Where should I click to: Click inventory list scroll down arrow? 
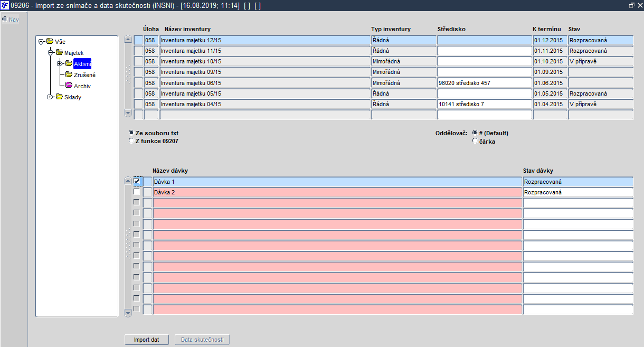128,113
